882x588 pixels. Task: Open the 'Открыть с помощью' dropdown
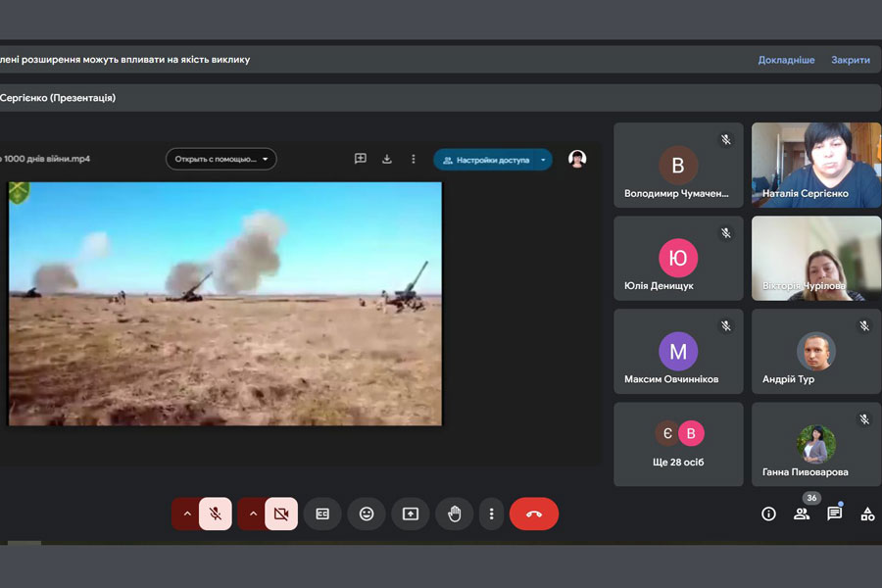[x=220, y=159]
